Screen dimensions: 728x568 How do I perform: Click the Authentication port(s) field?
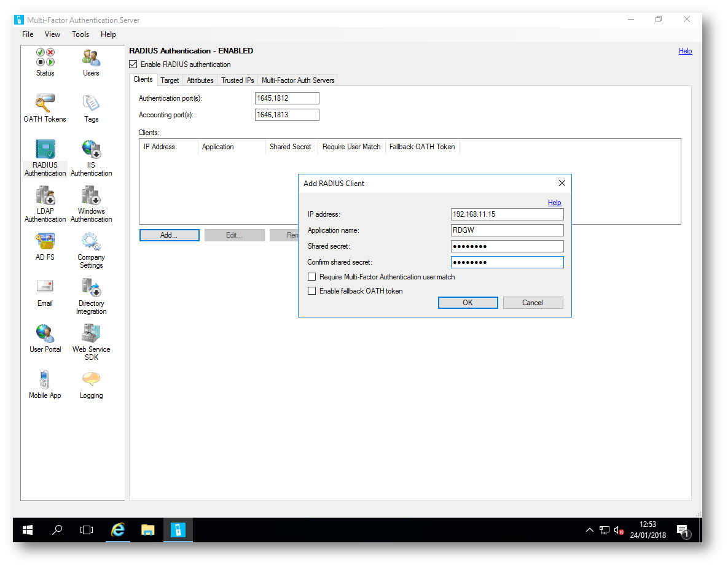click(x=287, y=98)
